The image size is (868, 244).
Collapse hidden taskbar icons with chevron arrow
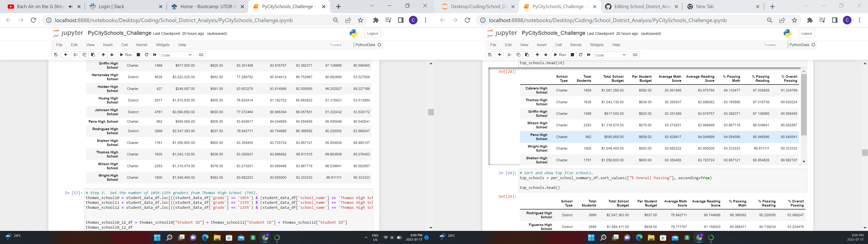pyautogui.click(x=366, y=237)
